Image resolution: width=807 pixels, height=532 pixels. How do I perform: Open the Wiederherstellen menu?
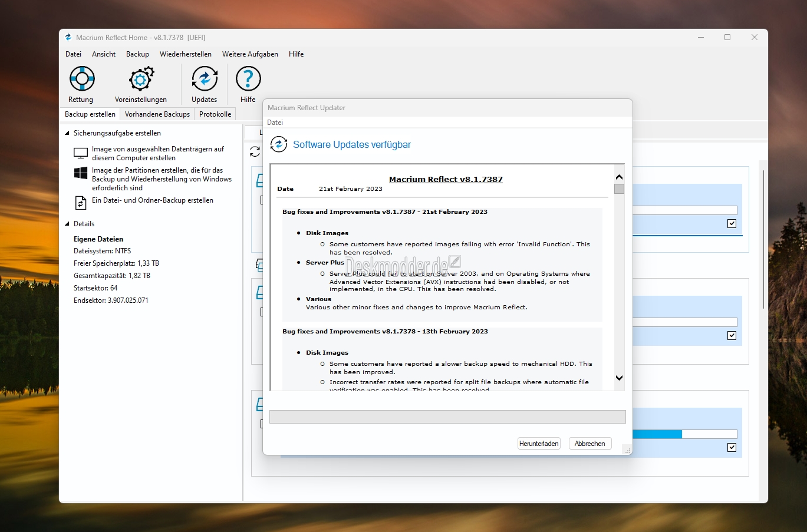[186, 54]
